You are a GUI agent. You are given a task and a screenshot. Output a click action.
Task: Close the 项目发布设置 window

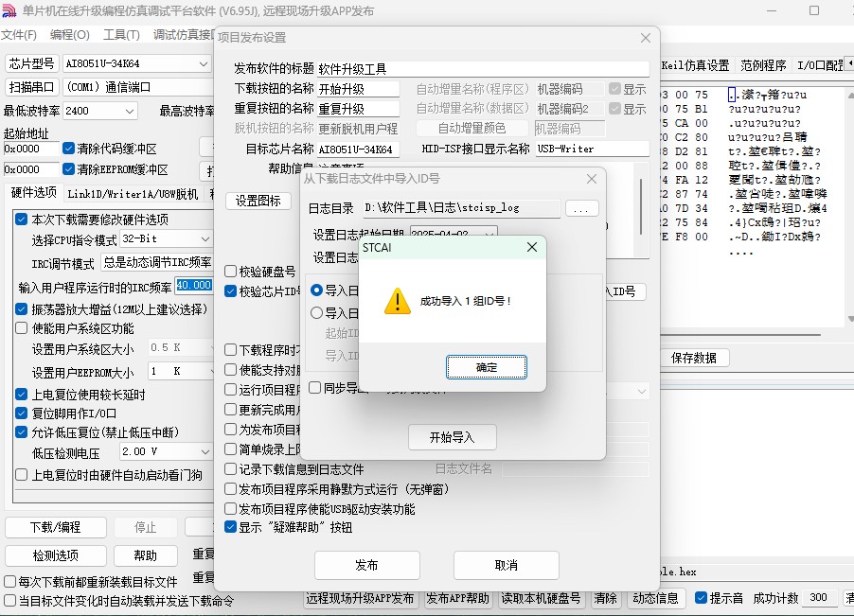[646, 38]
